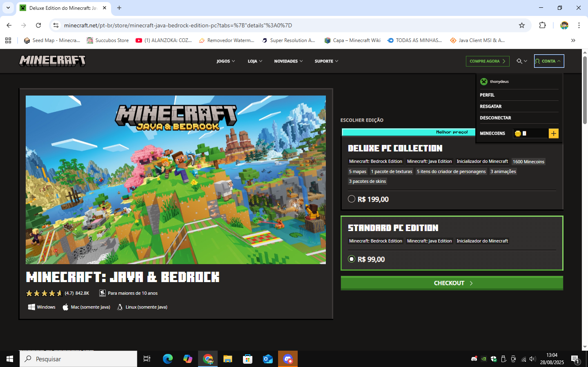Click the 'Linux (somente Java)' platform label
The image size is (588, 367).
(x=146, y=307)
